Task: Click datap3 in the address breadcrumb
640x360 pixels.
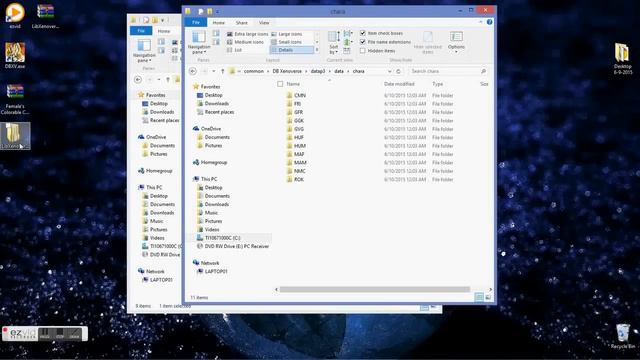Action: click(x=318, y=71)
